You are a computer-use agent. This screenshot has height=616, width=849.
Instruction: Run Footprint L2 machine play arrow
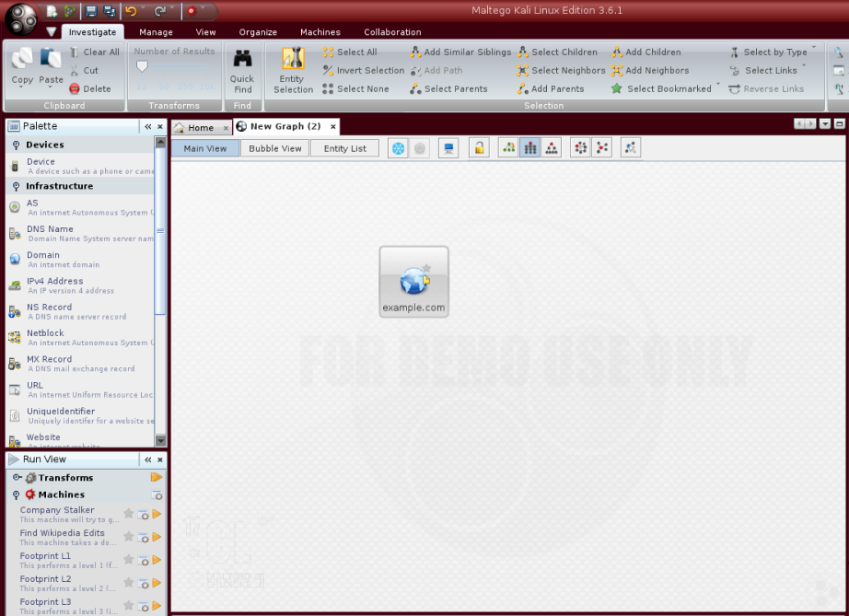(157, 583)
